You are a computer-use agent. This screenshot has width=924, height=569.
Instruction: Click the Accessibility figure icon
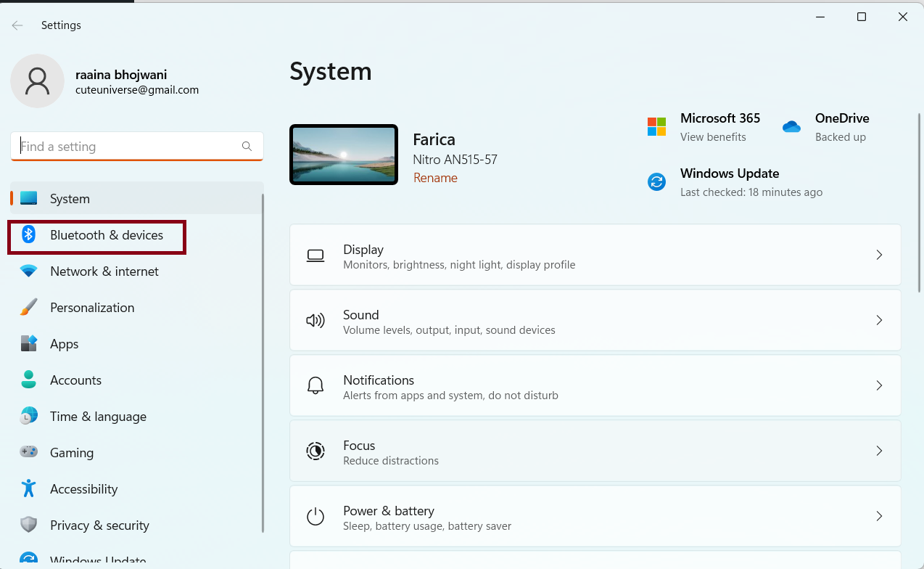[29, 489]
